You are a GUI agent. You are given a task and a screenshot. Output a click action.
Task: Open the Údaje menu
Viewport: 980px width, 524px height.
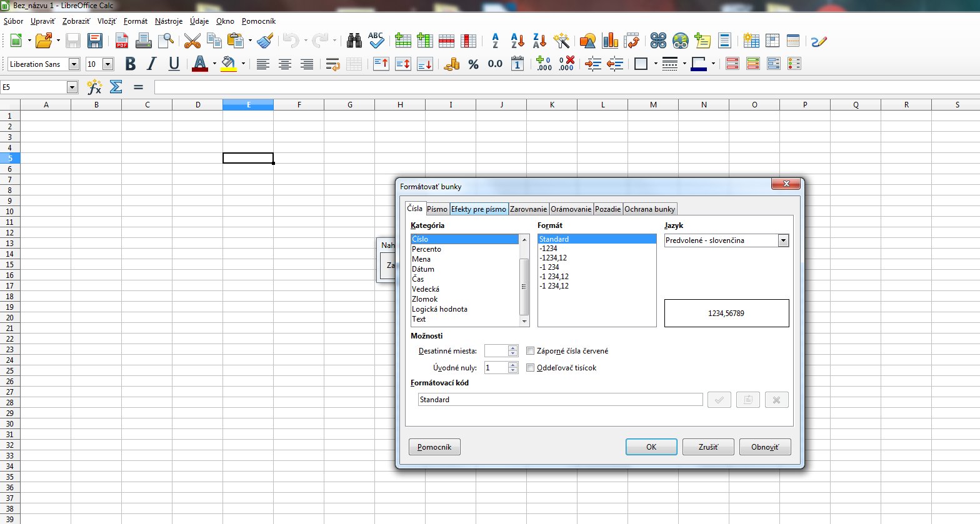(x=199, y=21)
